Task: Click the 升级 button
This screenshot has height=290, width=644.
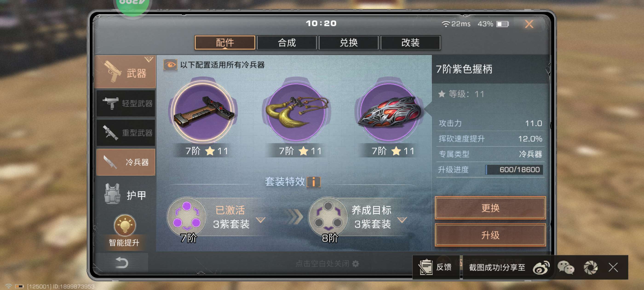Action: [490, 235]
